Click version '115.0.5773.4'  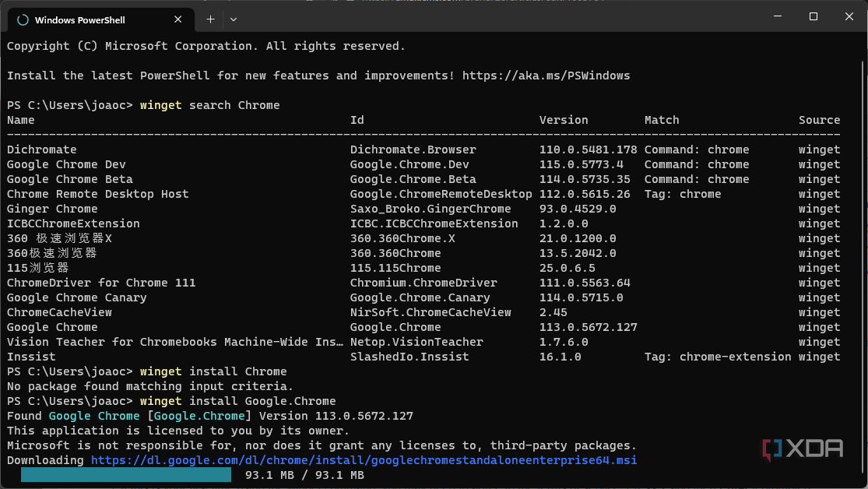(x=582, y=164)
